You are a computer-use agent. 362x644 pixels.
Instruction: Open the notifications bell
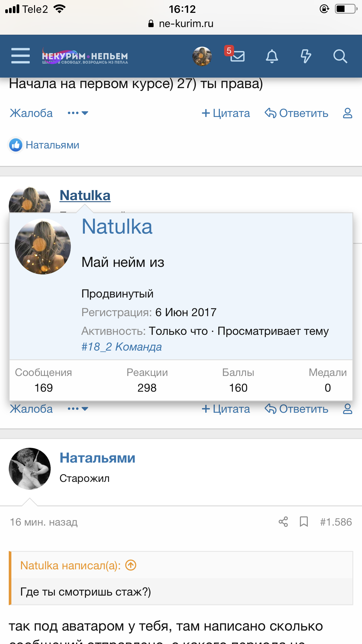pyautogui.click(x=272, y=56)
